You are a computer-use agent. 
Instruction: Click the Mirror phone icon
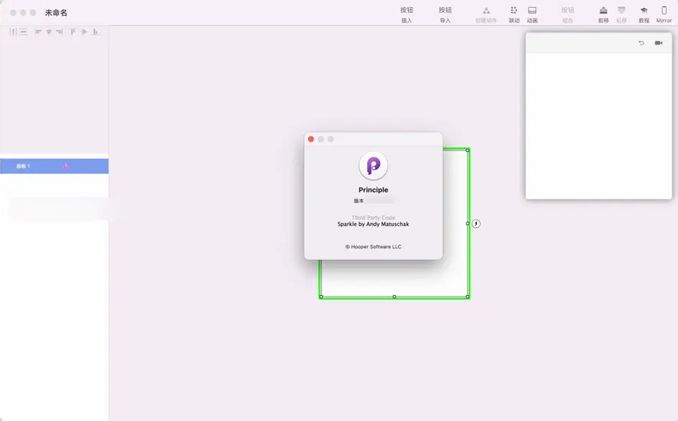click(664, 10)
